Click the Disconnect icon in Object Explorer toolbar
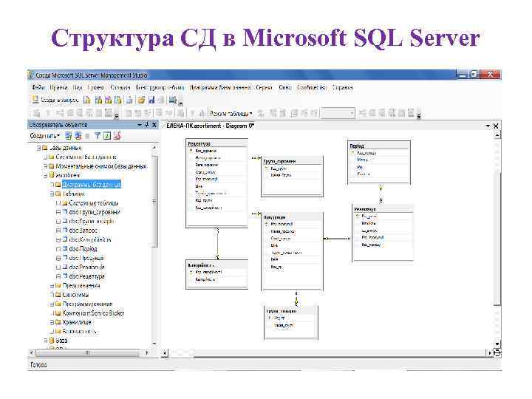532x399 pixels. tap(78, 136)
